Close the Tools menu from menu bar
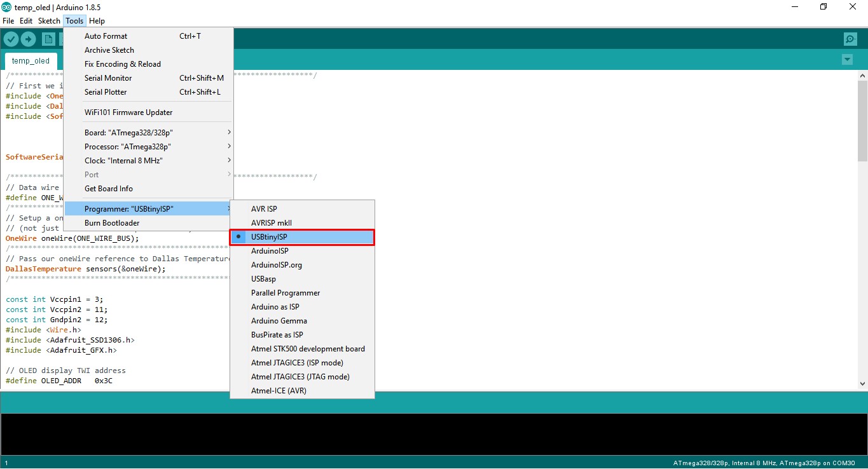The image size is (868, 469). (x=74, y=21)
